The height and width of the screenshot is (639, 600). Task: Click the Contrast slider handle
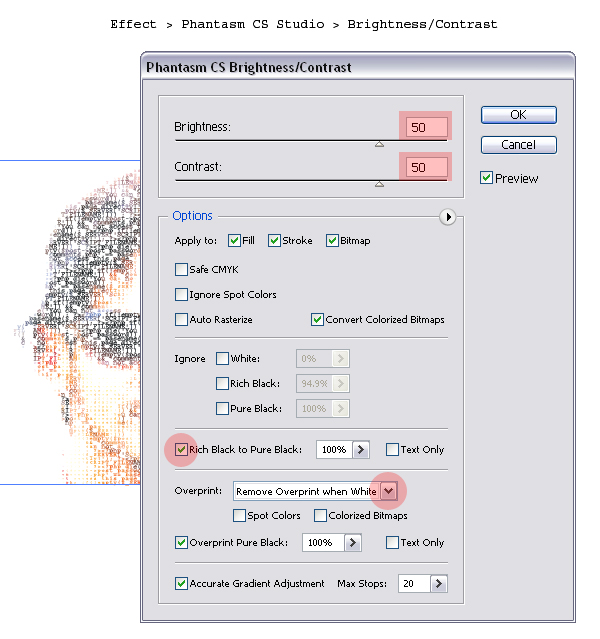[x=379, y=184]
